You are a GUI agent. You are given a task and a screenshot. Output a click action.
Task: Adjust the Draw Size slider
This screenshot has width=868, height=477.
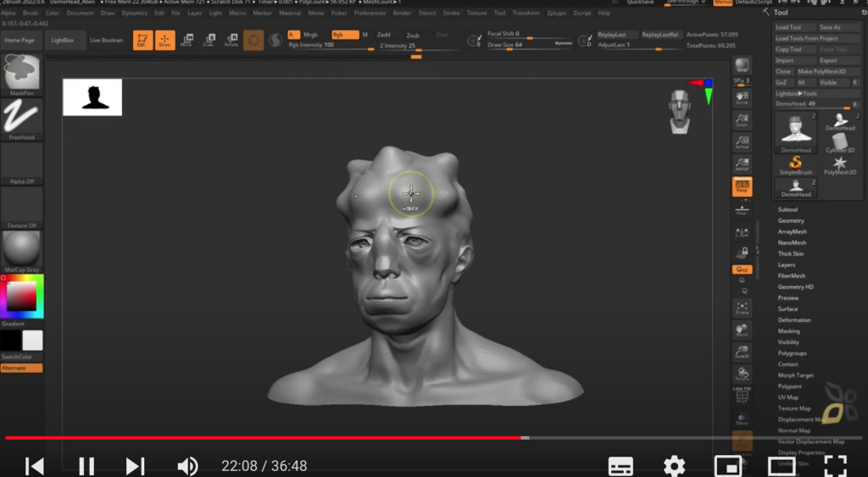[530, 45]
